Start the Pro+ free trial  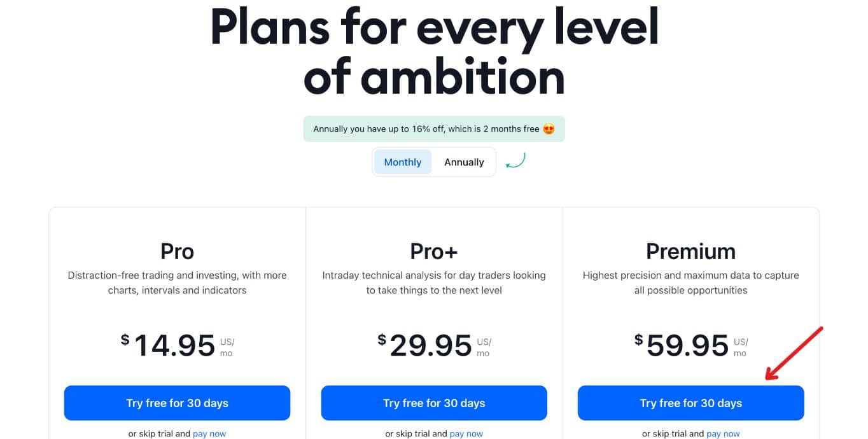[434, 403]
